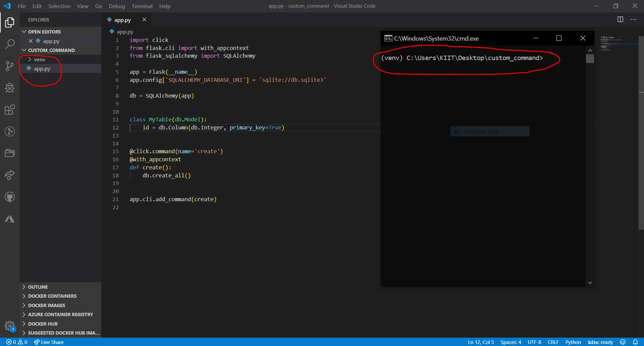Image resolution: width=644 pixels, height=346 pixels.
Task: Open the Project Manager folder icon
Action: (10, 153)
